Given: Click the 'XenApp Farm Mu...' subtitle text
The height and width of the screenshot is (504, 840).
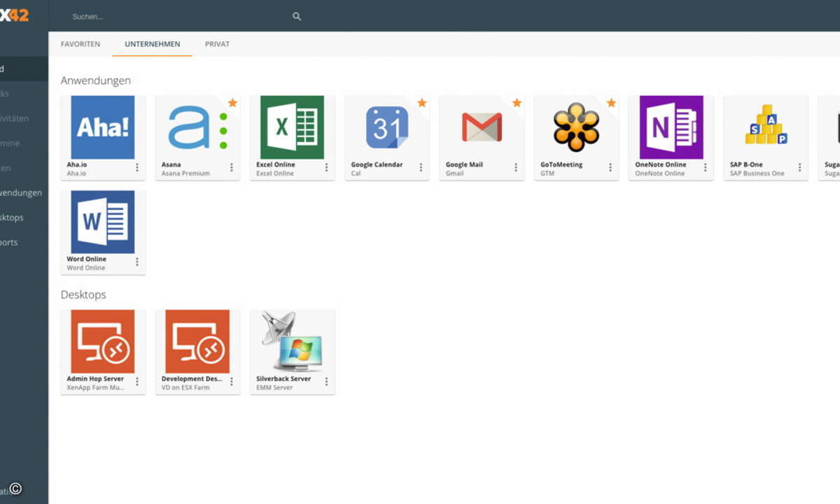Looking at the screenshot, I should (x=96, y=388).
